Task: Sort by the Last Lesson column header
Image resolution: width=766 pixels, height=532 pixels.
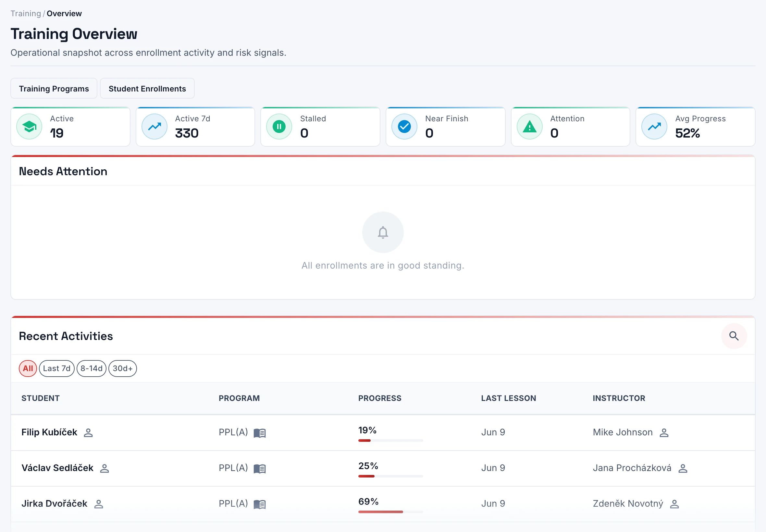Action: (x=508, y=398)
